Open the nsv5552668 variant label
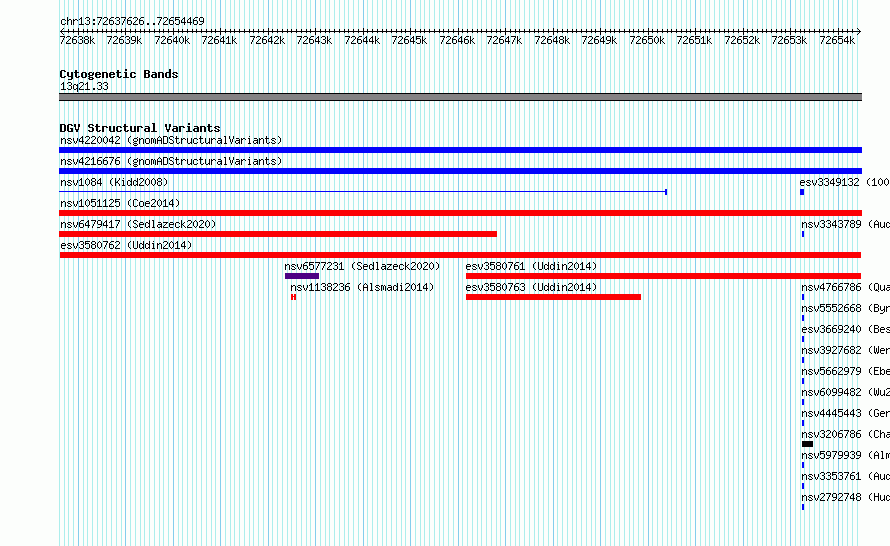890x546 pixels. click(846, 308)
